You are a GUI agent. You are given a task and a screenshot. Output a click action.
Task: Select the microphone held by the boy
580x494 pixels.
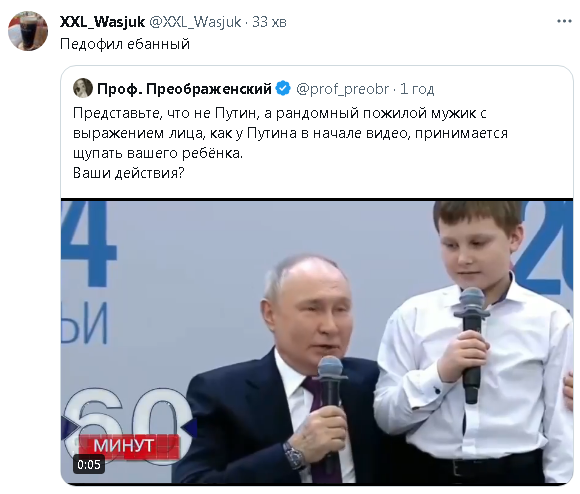coord(472,345)
